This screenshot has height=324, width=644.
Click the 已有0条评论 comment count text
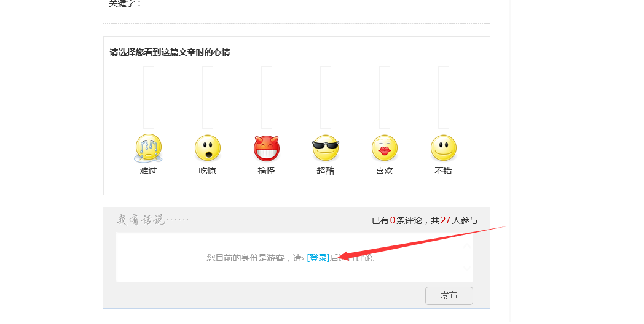[x=397, y=221]
